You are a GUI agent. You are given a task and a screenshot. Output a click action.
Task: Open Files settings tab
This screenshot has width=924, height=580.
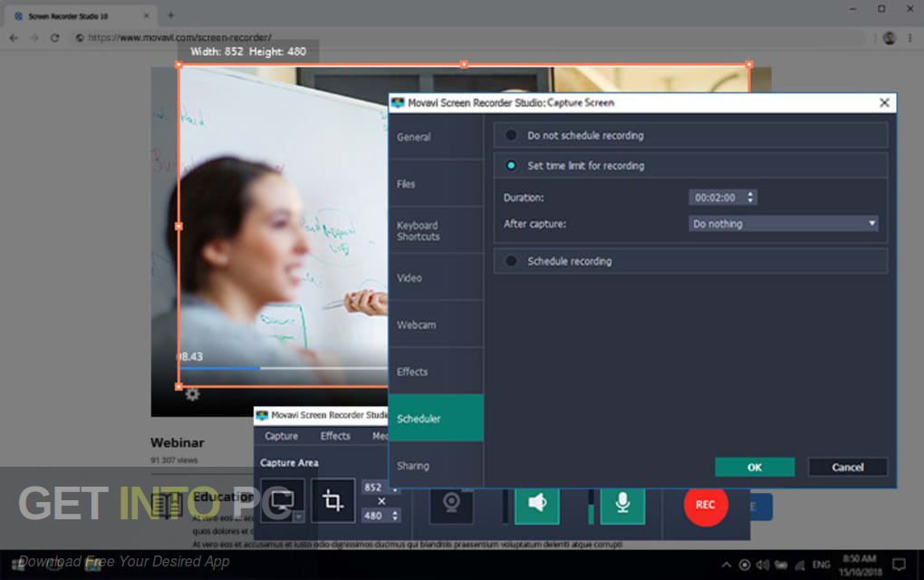click(x=436, y=184)
